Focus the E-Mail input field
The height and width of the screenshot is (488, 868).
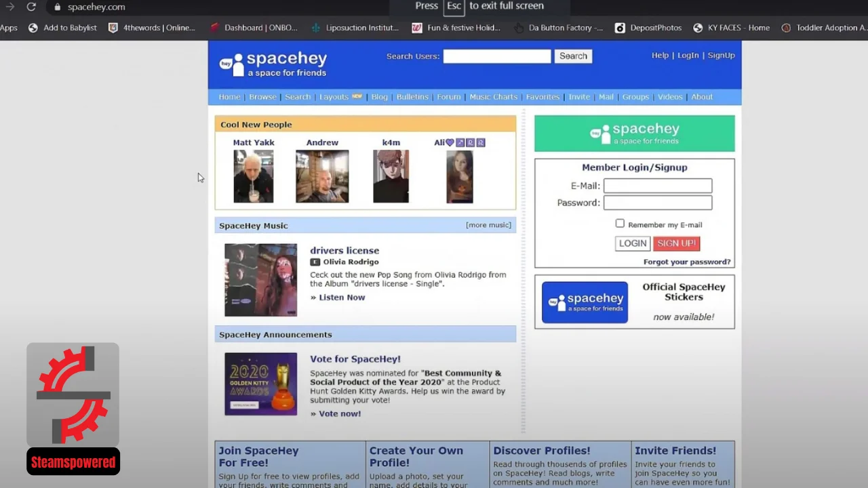pyautogui.click(x=658, y=186)
